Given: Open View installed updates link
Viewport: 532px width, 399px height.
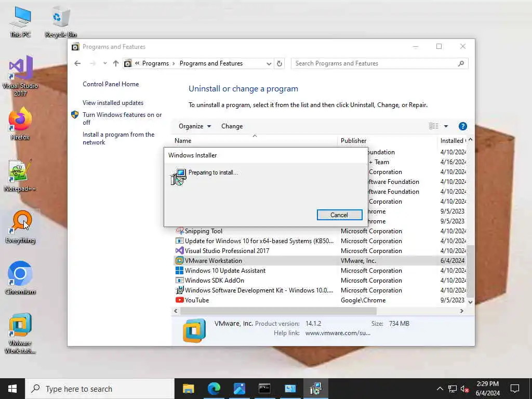Looking at the screenshot, I should click(113, 103).
